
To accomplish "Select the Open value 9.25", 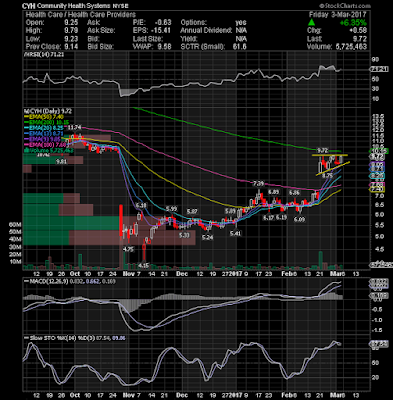I will (71, 22).
